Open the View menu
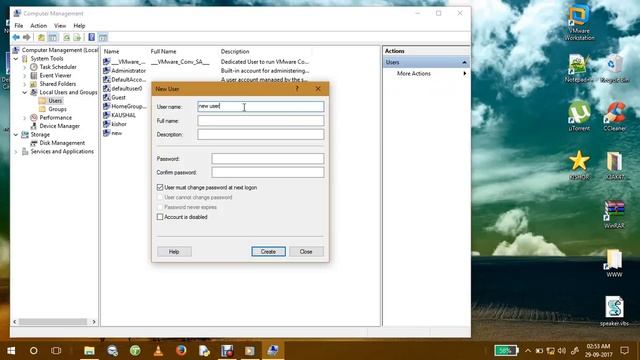The width and height of the screenshot is (640, 360). click(x=60, y=26)
